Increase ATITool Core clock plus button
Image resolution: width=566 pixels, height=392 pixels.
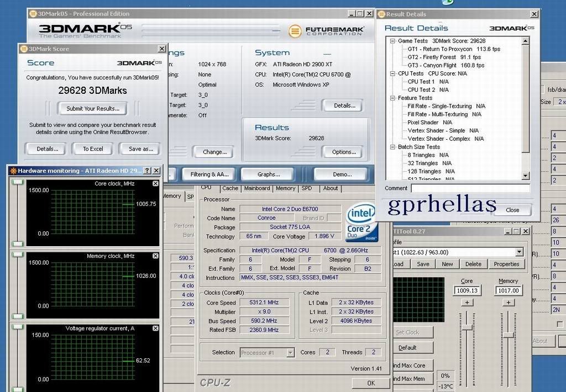pyautogui.click(x=467, y=303)
